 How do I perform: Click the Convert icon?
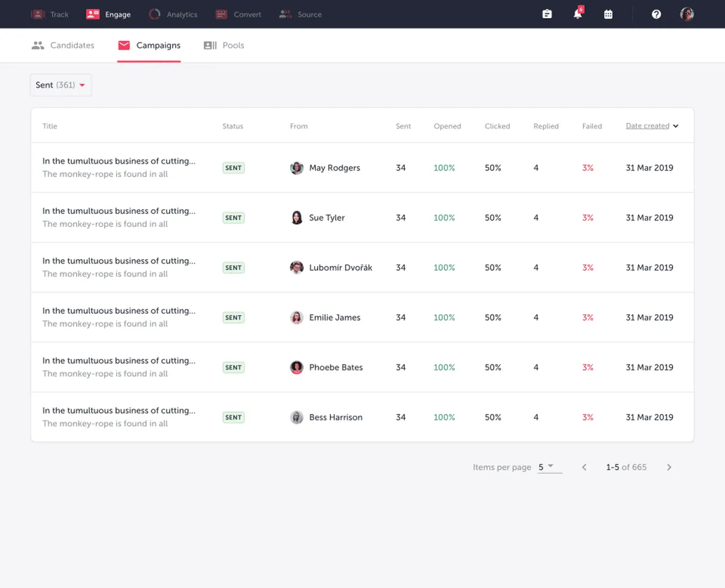(x=220, y=14)
